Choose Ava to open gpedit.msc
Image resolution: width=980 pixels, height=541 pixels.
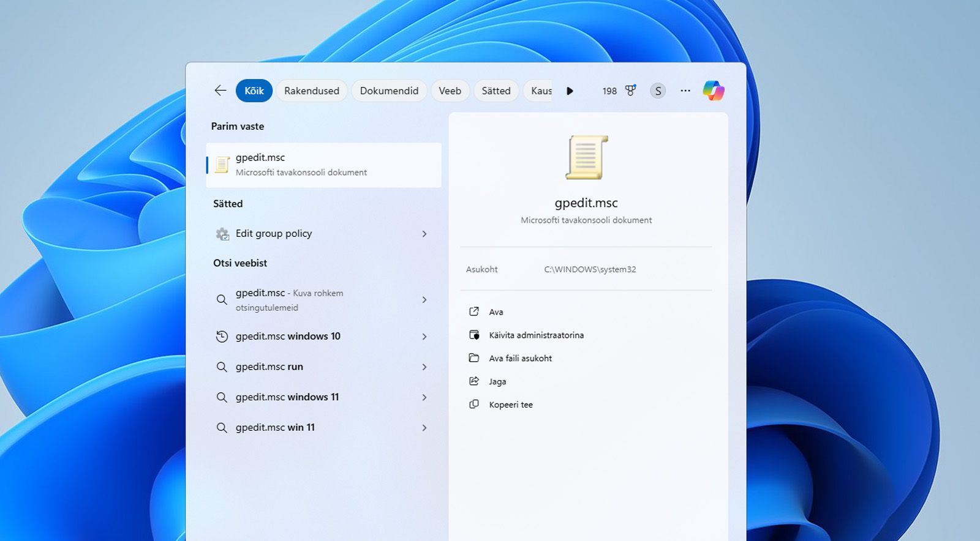[x=496, y=312]
